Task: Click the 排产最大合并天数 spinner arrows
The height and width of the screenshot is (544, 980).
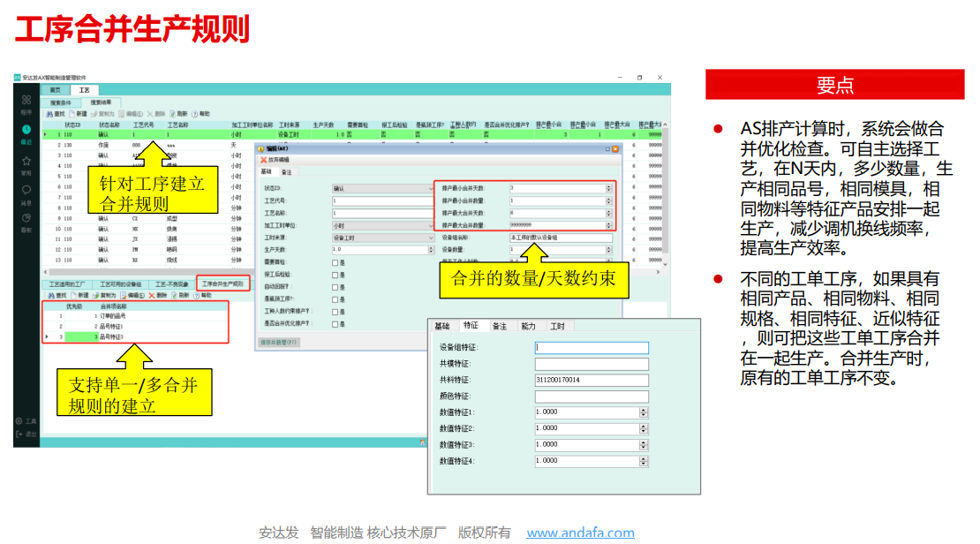Action: [609, 213]
